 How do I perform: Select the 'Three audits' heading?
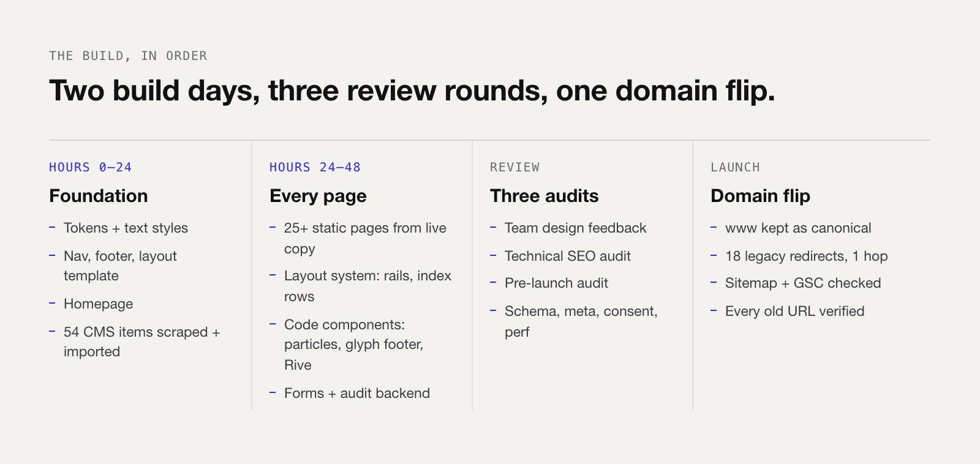tap(545, 196)
